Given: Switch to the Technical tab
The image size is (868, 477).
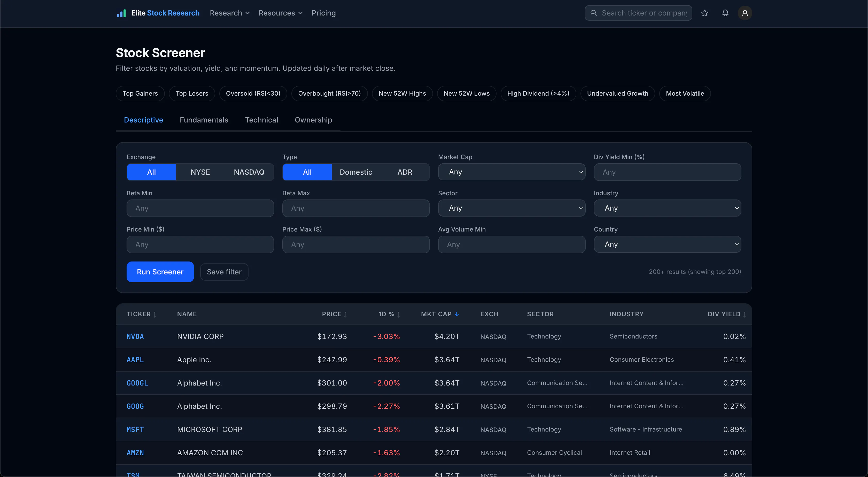Looking at the screenshot, I should 261,120.
